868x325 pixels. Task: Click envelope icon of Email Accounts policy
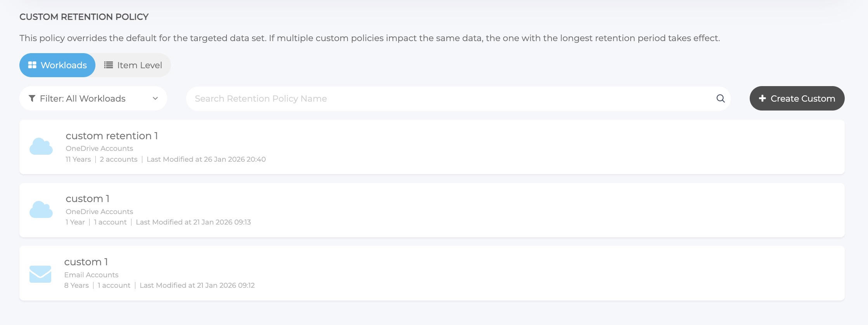(40, 274)
